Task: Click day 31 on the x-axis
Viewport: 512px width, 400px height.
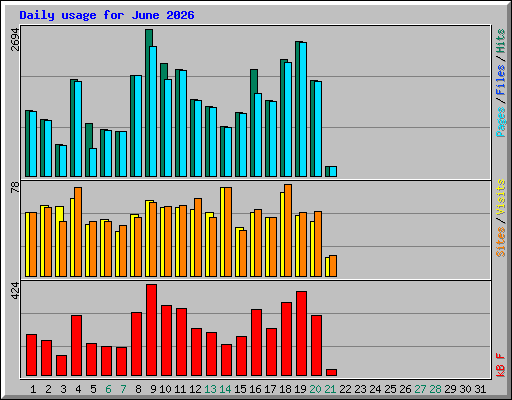Action: [480, 389]
